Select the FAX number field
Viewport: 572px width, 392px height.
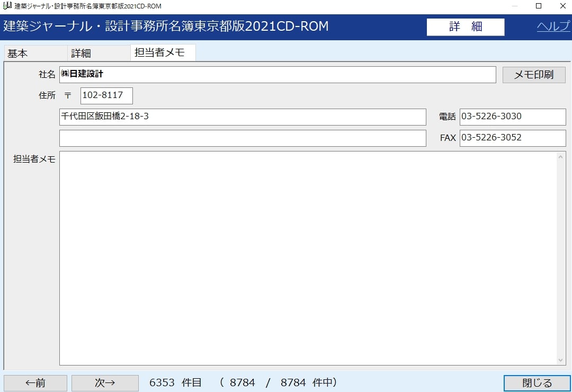pyautogui.click(x=512, y=138)
